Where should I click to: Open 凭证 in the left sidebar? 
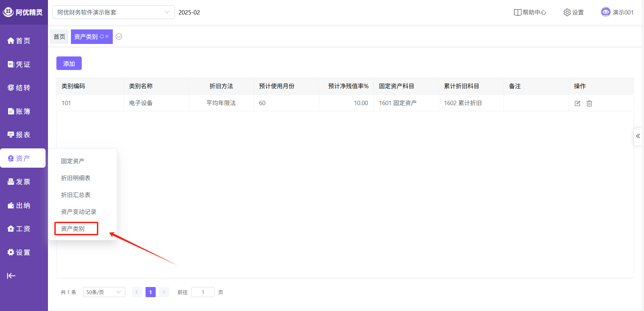point(19,64)
